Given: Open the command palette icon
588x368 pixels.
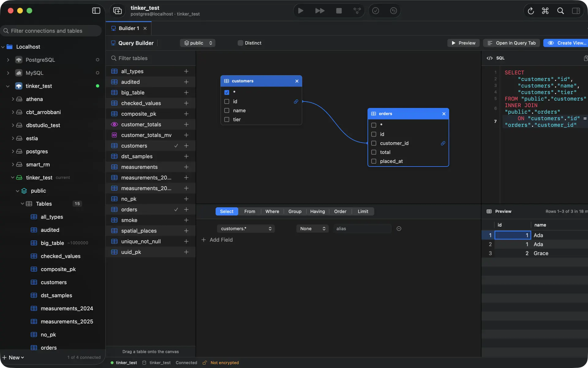Looking at the screenshot, I should pyautogui.click(x=545, y=11).
